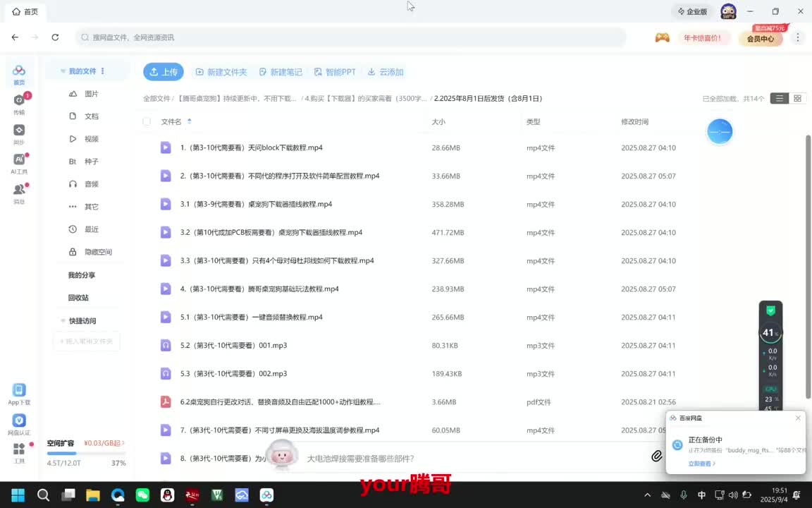
Task: Focus the 搜网盘文件 search field
Action: [350, 37]
